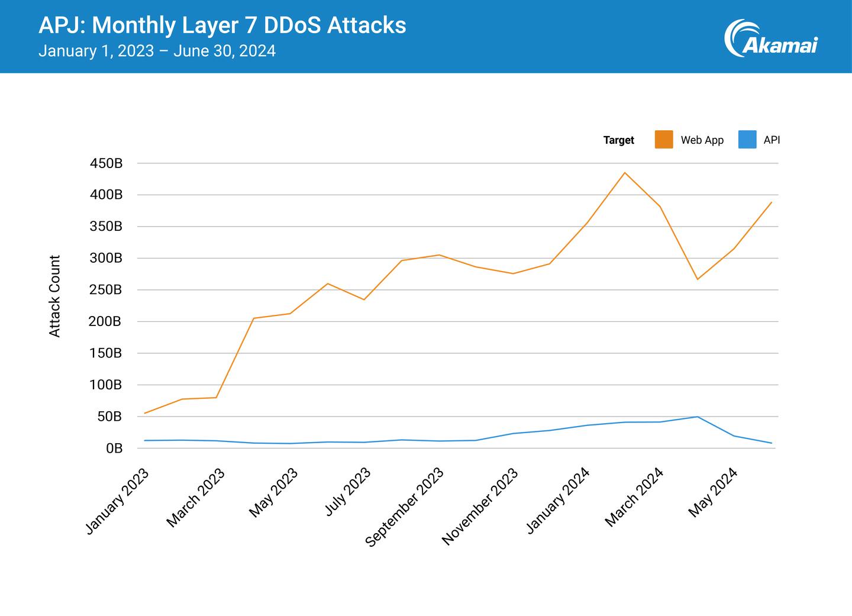This screenshot has height=616, width=852.
Task: Click the May 2024 x-axis label
Action: click(713, 492)
